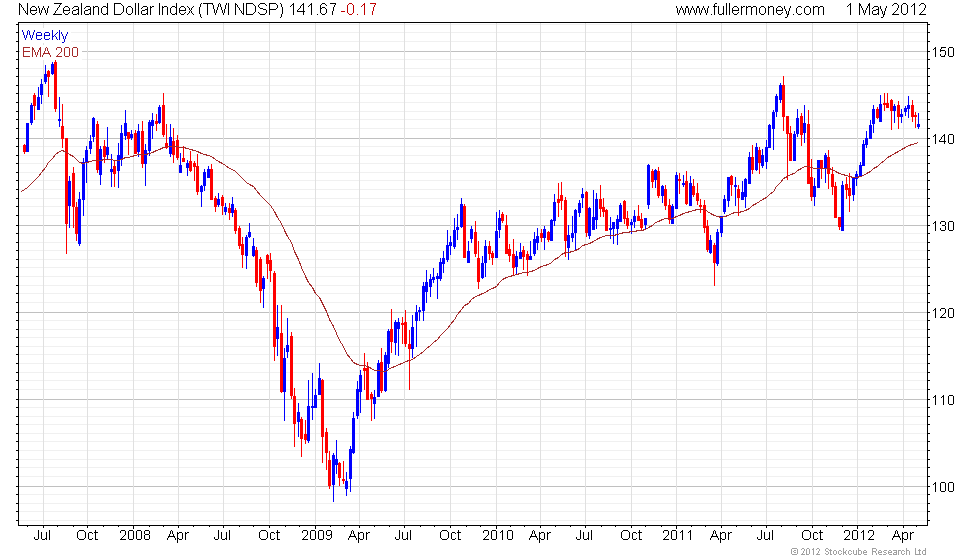Click the 140 price axis label
This screenshot has width=980, height=560.
pos(942,139)
